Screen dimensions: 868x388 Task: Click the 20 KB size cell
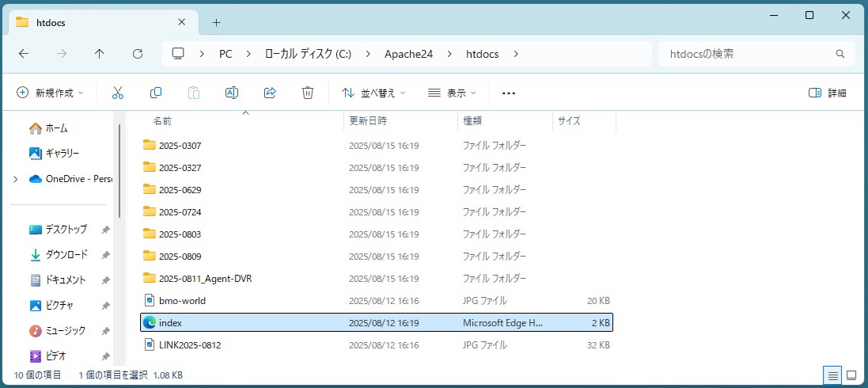[598, 300]
